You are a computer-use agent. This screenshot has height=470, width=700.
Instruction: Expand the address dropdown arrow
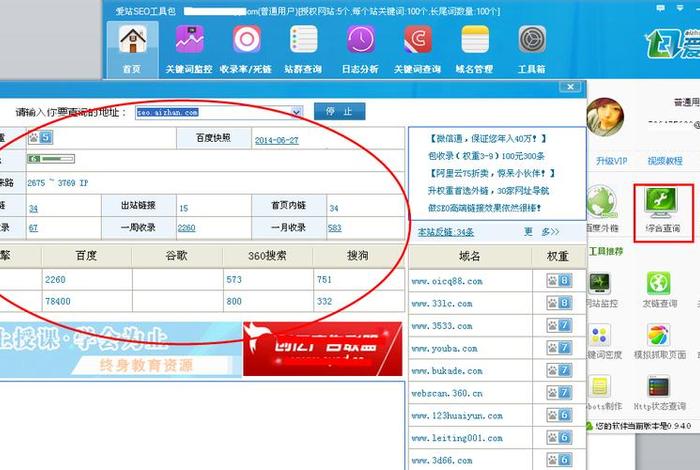pos(296,112)
